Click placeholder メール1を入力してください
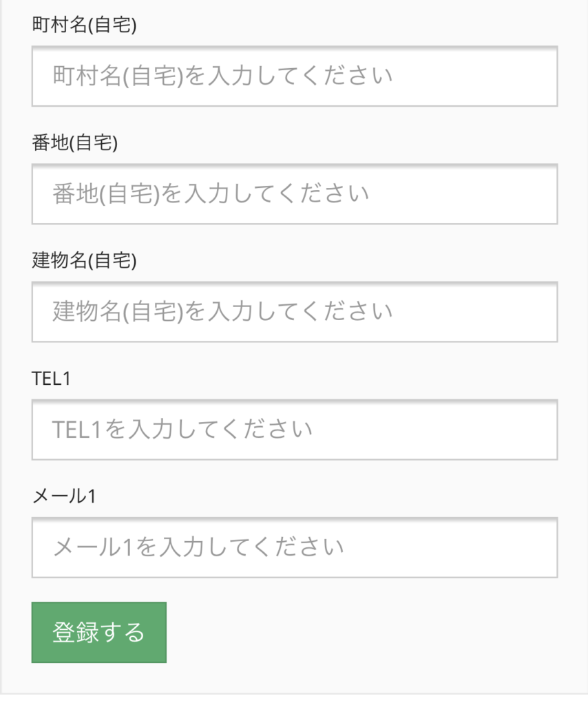 tap(198, 547)
